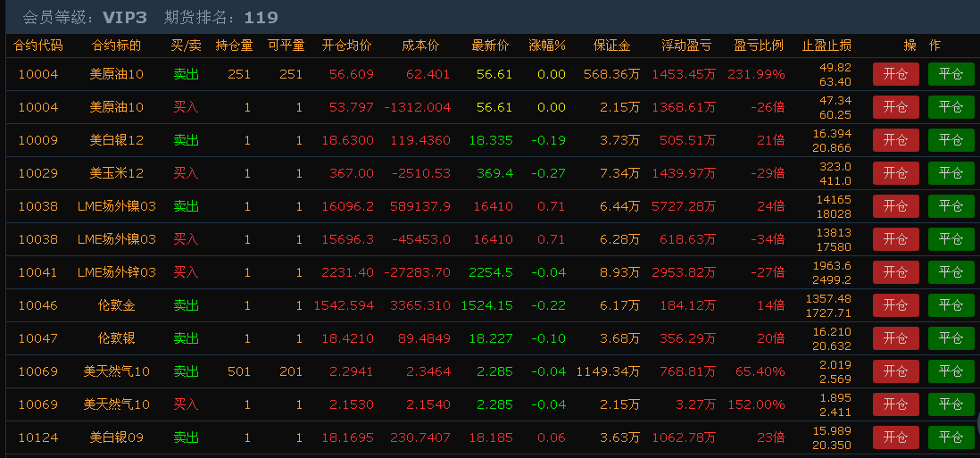Click 开仓 for the 美原油10 卖出 row
Image resolution: width=980 pixels, height=458 pixels.
895,74
